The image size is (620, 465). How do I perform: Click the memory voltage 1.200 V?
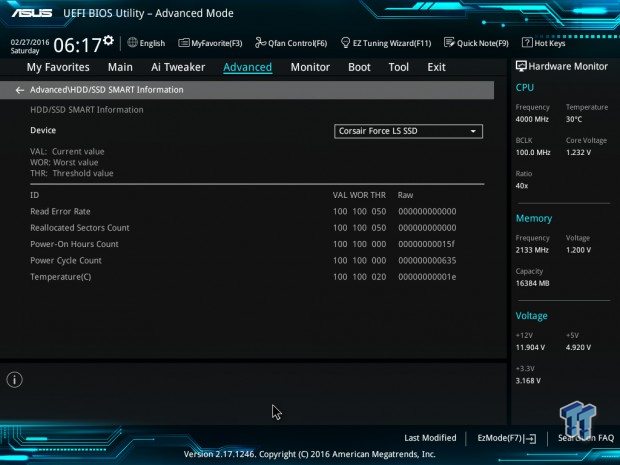[578, 250]
